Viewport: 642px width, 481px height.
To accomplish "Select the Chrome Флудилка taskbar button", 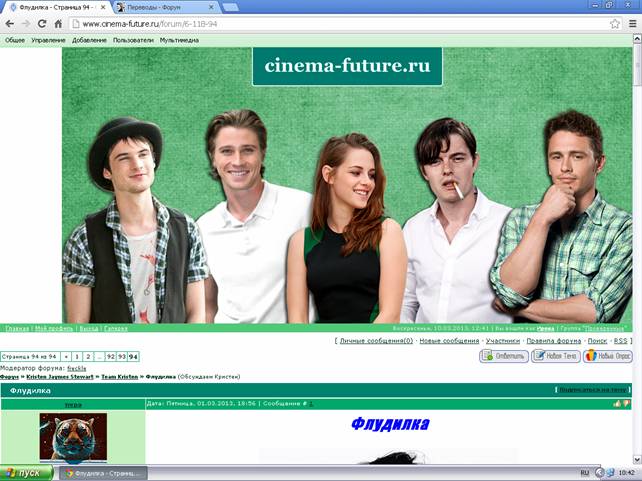I will coord(103,474).
